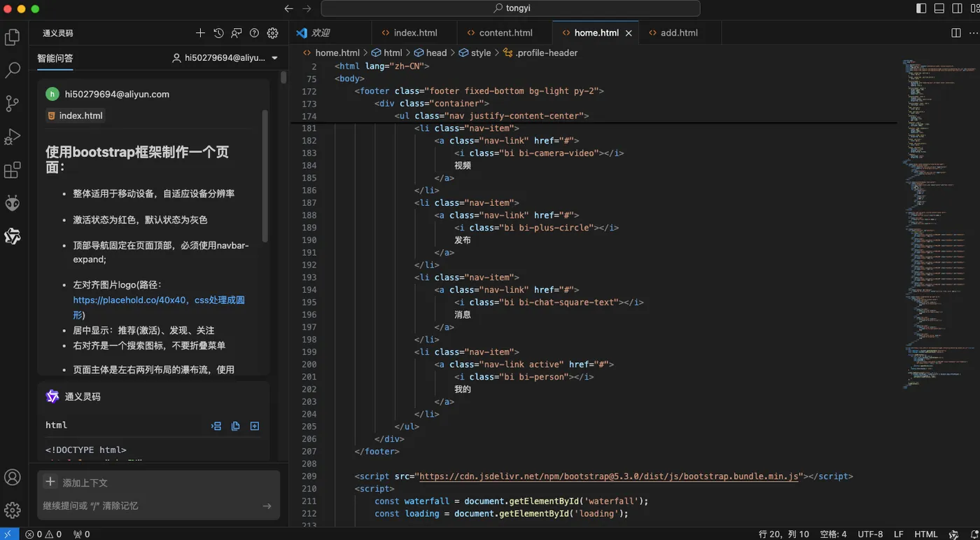This screenshot has width=980, height=540.
Task: Toggle the primary side bar
Action: tap(921, 8)
